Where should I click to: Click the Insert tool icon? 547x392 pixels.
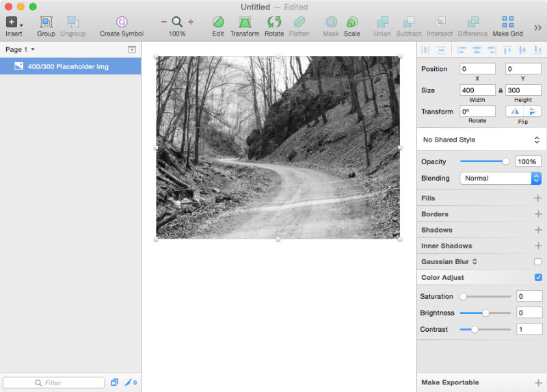pos(12,22)
